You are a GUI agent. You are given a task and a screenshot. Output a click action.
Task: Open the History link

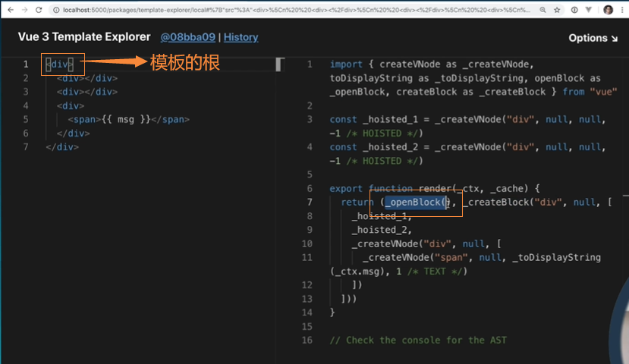pyautogui.click(x=241, y=37)
